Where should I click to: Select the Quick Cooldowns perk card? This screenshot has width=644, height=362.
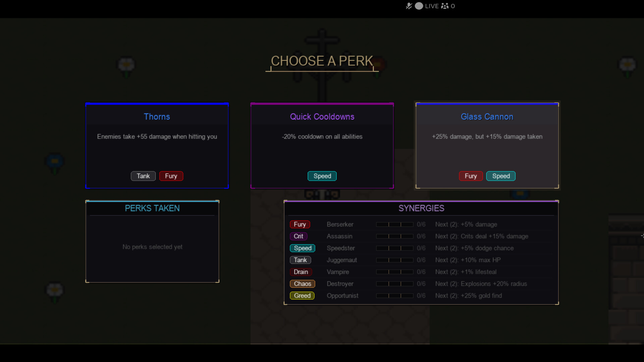tap(322, 146)
